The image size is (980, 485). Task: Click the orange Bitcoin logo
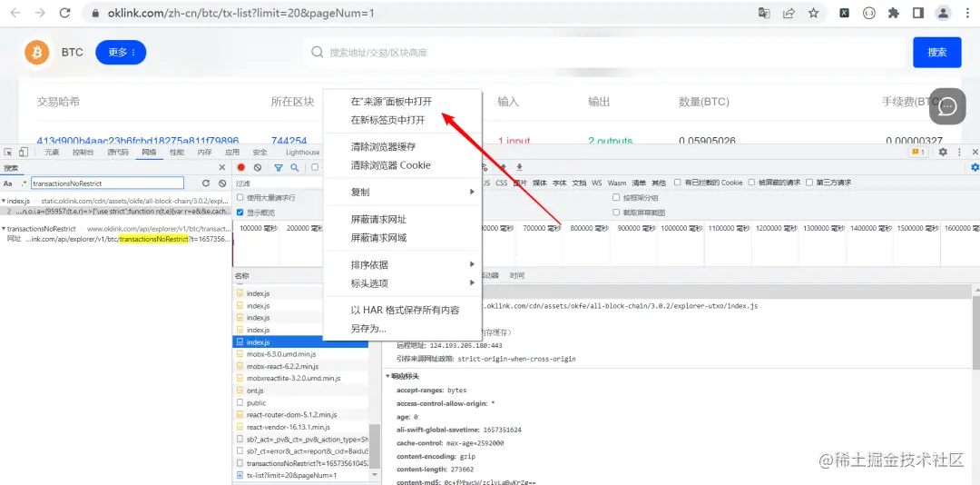coord(37,53)
